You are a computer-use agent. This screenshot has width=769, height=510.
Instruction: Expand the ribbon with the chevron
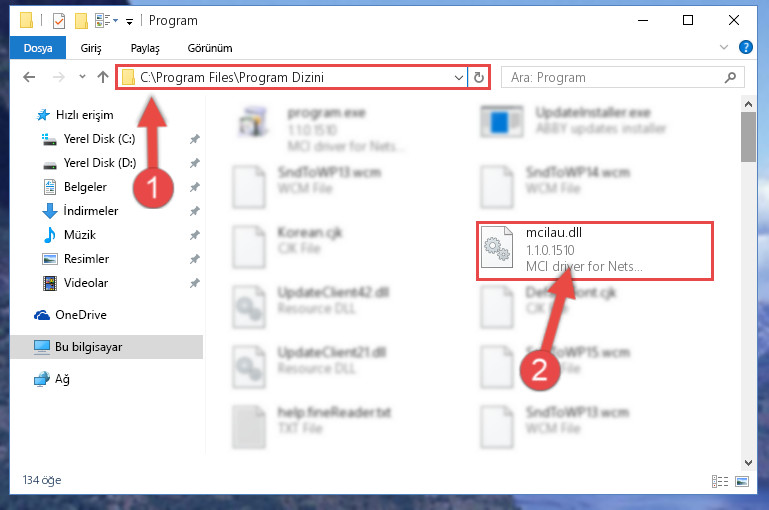pyautogui.click(x=723, y=48)
